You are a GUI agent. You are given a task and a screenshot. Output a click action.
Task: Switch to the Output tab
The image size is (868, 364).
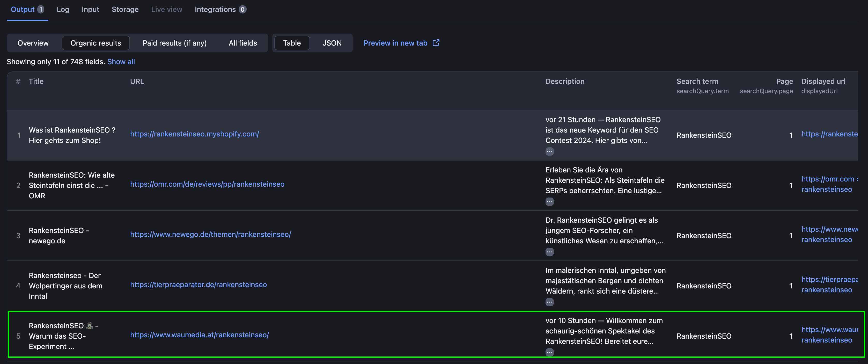[27, 9]
